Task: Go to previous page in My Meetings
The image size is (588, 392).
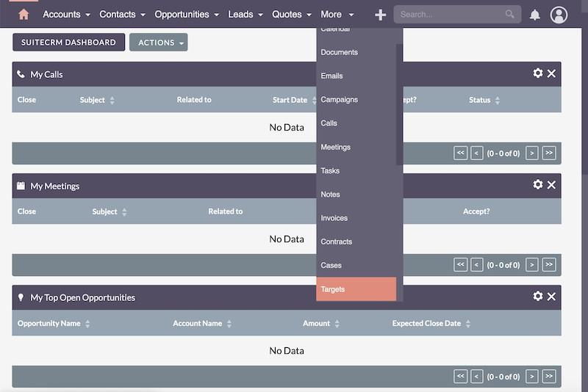Action: (x=476, y=265)
